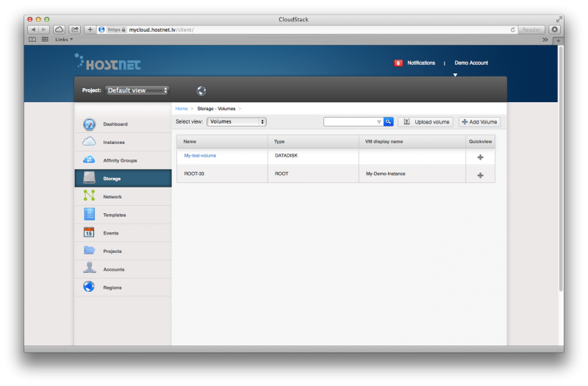Screen dimensions: 588x386
Task: Click the browser share button
Action: (75, 29)
